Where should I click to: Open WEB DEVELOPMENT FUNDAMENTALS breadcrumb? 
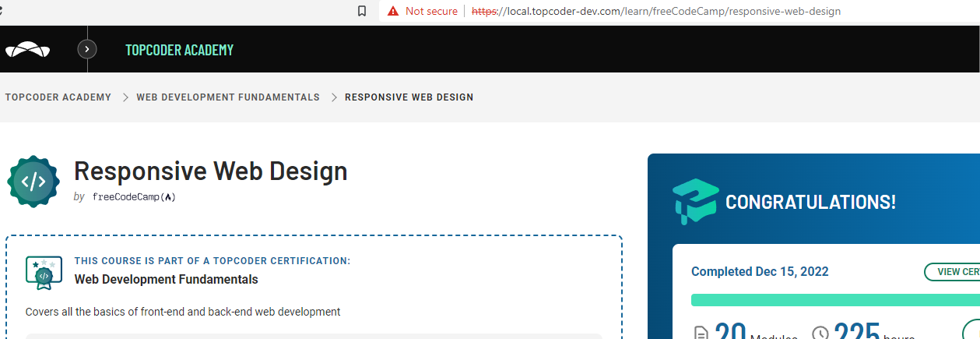pos(228,97)
